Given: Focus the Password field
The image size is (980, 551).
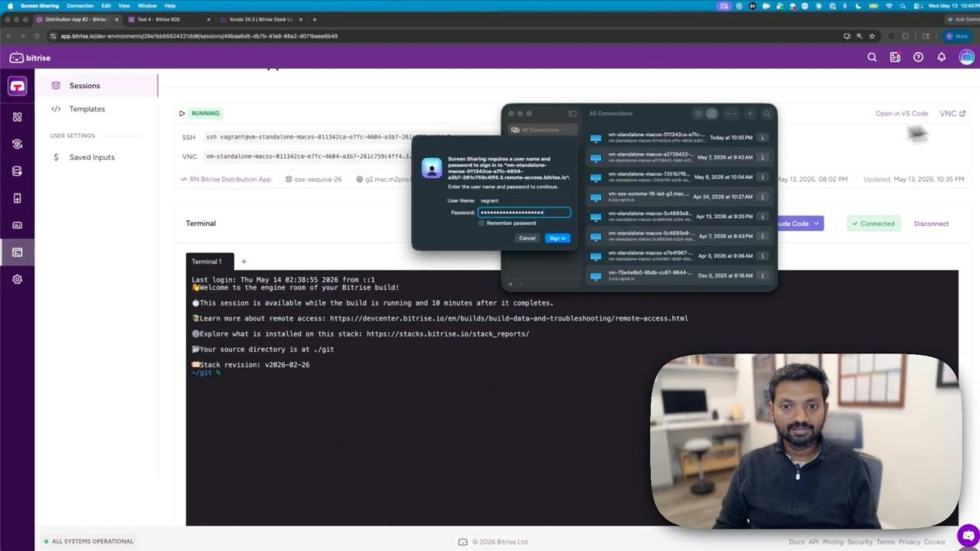Looking at the screenshot, I should (524, 213).
